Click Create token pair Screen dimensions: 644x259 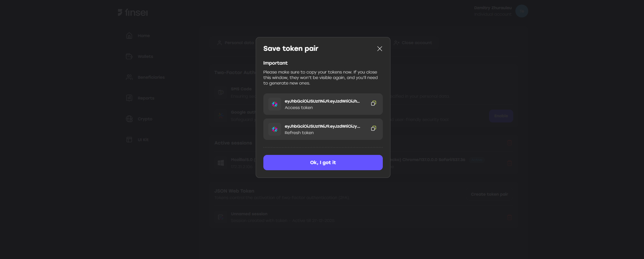(x=489, y=194)
